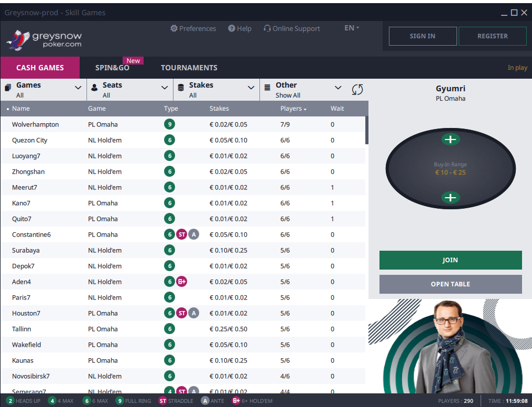Click the 6 seat badge on Quezon City row

(x=170, y=140)
